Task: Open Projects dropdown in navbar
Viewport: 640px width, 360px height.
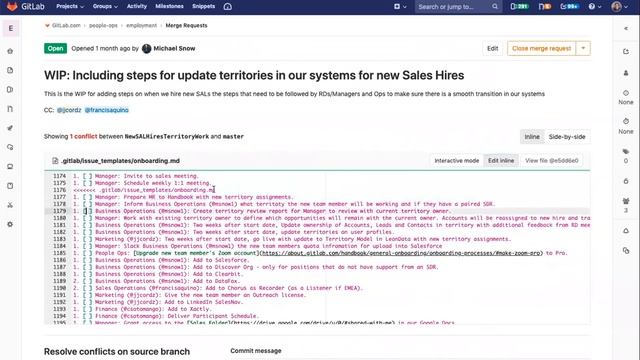Action: coord(70,7)
